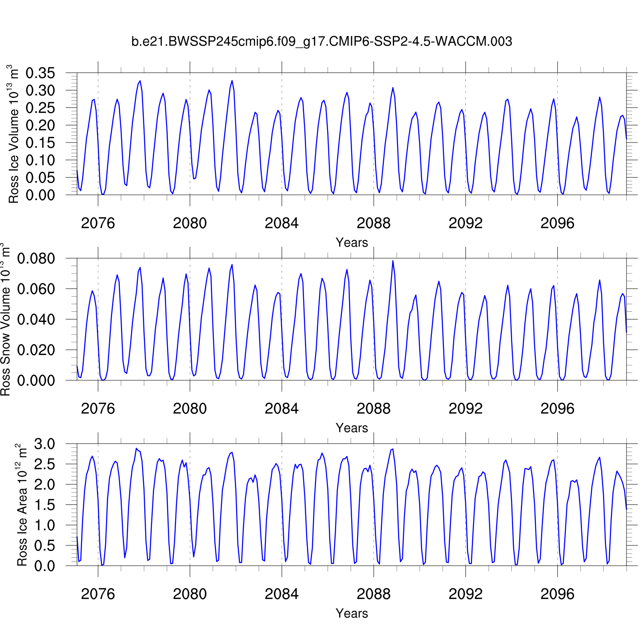Viewport: 644px width, 644px height.
Task: Click the 3.0 value on ice area axis
Action: (x=45, y=444)
